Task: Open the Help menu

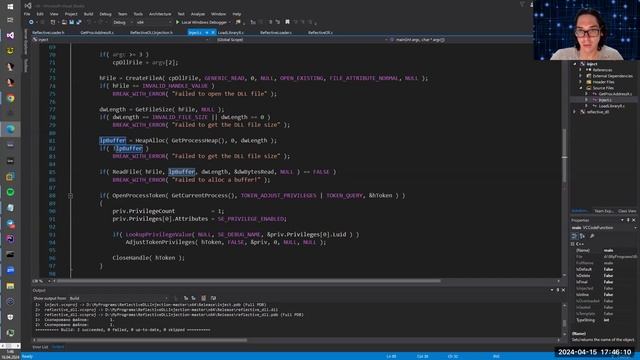Action: pyautogui.click(x=237, y=14)
